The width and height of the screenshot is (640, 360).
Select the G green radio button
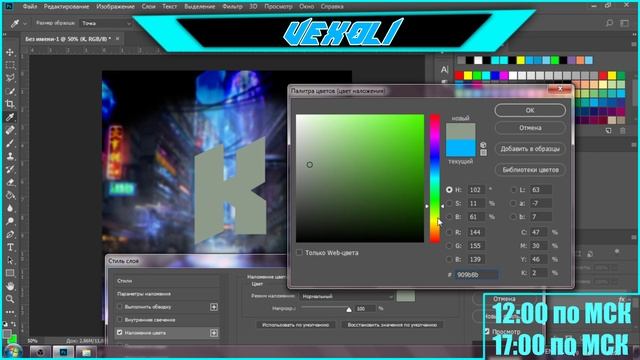point(449,246)
